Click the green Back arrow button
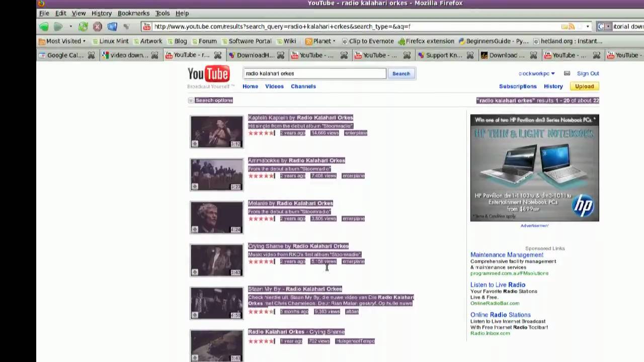Image resolution: width=644 pixels, height=362 pixels. pos(44,27)
